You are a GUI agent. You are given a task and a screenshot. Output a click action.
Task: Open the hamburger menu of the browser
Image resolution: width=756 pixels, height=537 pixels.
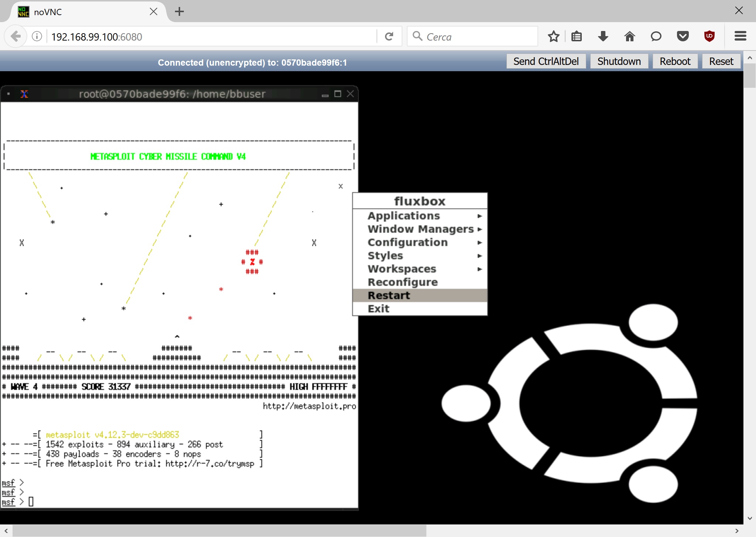[740, 36]
